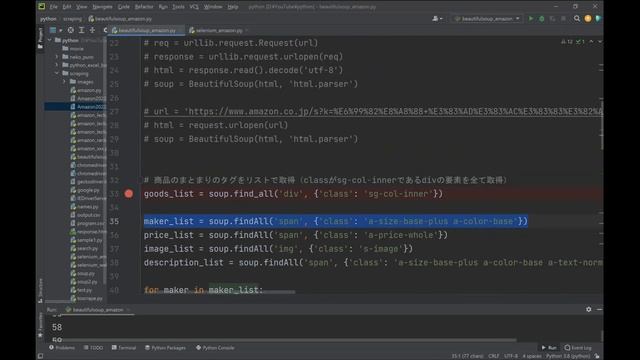Click the CRLF line separator widget

[x=493, y=356]
